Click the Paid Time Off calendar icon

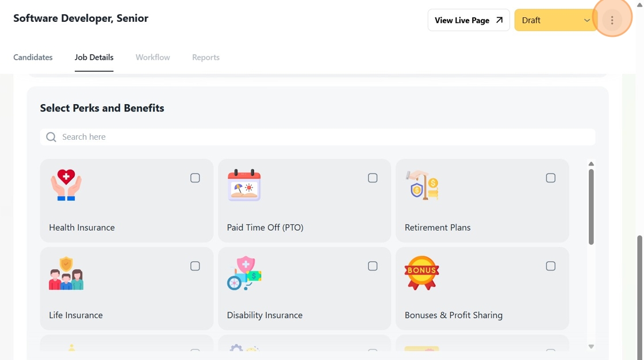[x=244, y=185]
